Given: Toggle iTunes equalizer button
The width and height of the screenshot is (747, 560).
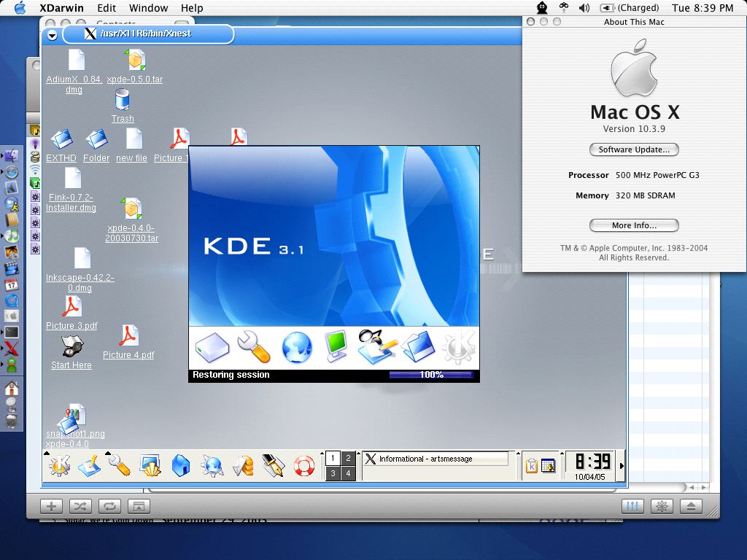Looking at the screenshot, I should 632,506.
